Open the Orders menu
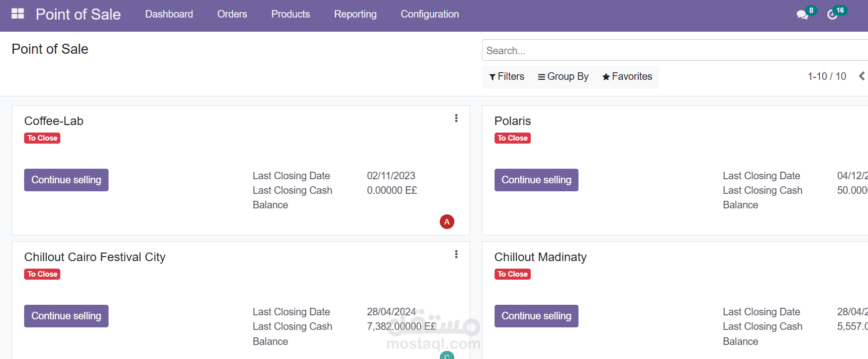 pos(232,14)
